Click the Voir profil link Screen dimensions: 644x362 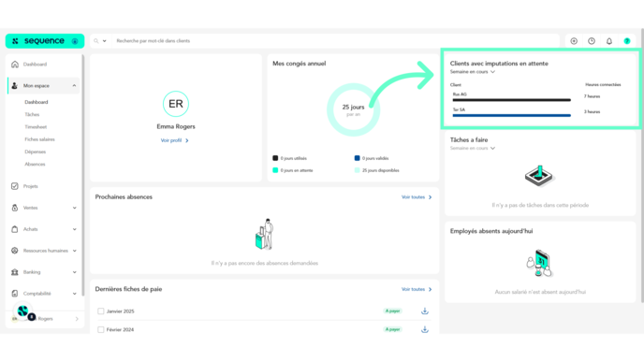[174, 140]
